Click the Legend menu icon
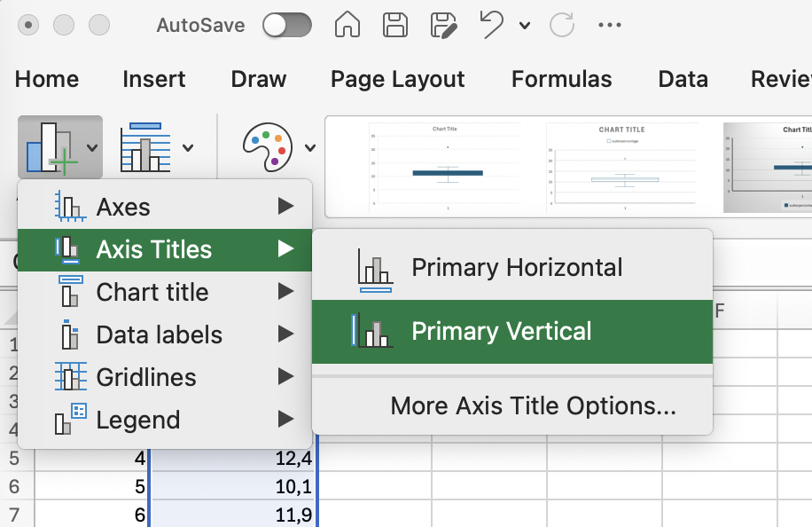The width and height of the screenshot is (812, 527). (70, 419)
